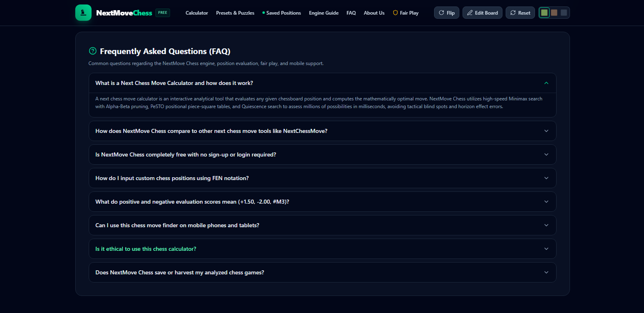Open the Fair Play page

[x=406, y=13]
